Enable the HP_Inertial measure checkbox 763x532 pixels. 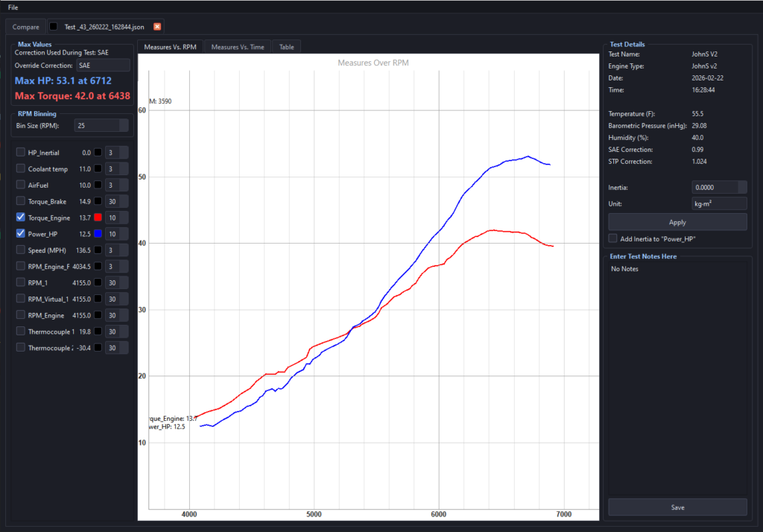(x=20, y=152)
